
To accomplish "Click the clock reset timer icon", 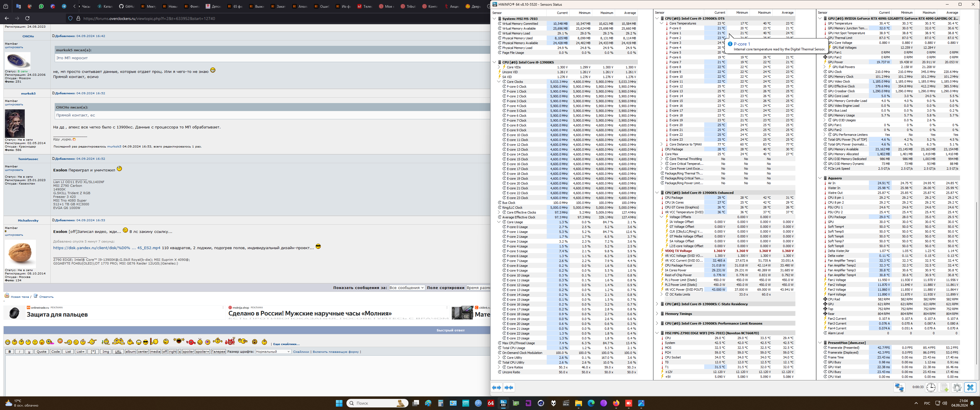I will [931, 387].
